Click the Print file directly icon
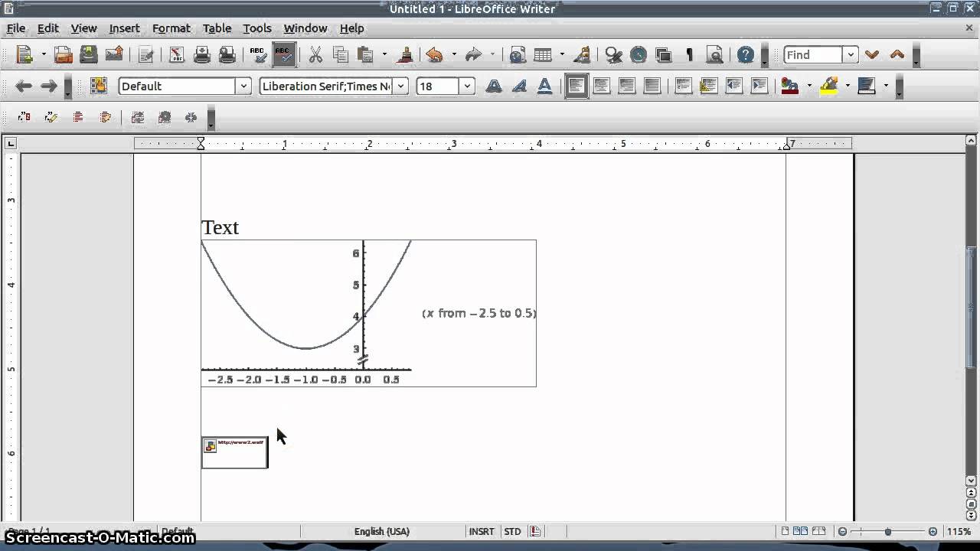 point(202,54)
